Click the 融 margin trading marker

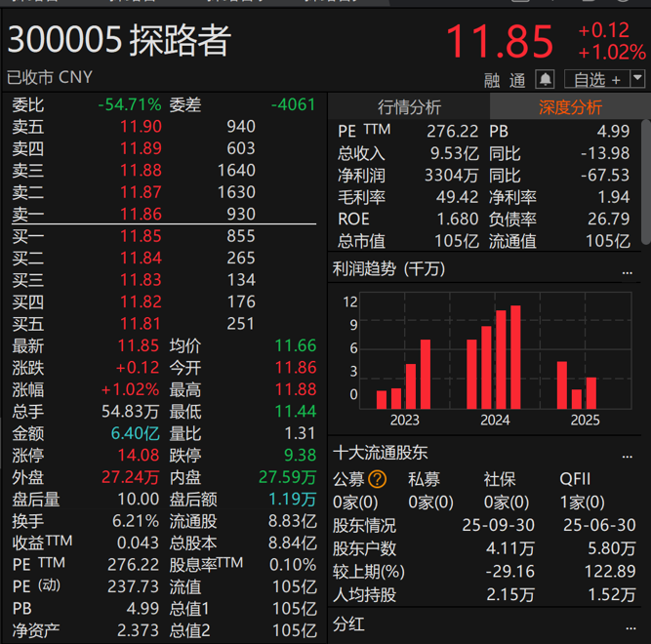[x=493, y=80]
